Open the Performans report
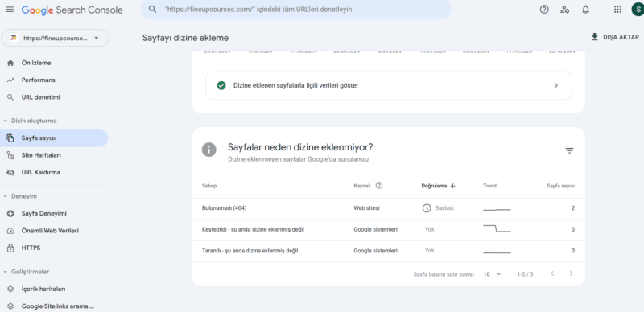The height and width of the screenshot is (312, 644). [x=38, y=80]
